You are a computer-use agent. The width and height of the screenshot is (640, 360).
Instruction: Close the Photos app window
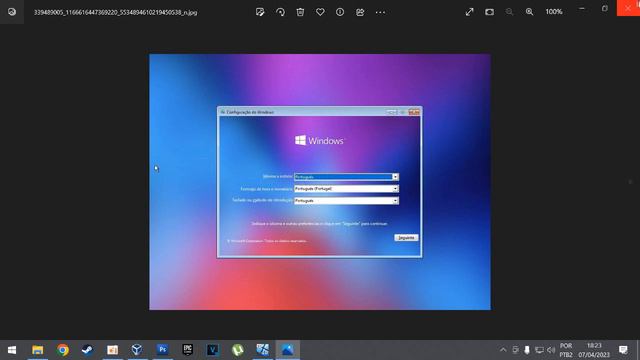628,8
